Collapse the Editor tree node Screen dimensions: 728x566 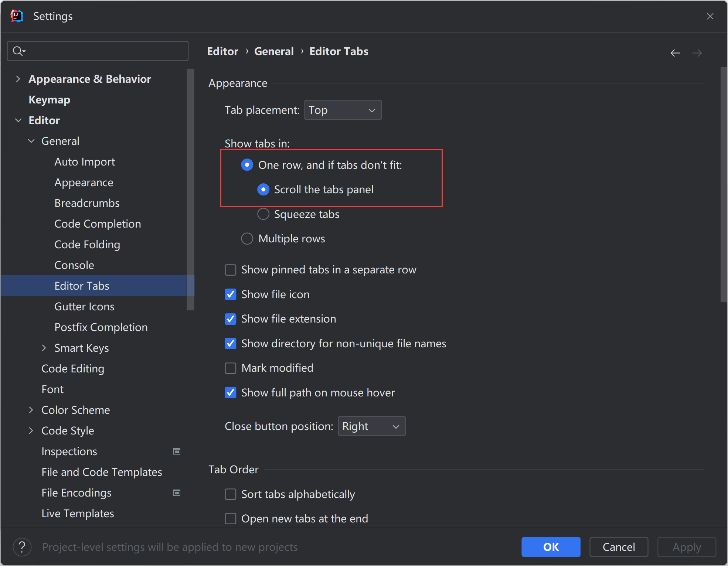pyautogui.click(x=18, y=120)
